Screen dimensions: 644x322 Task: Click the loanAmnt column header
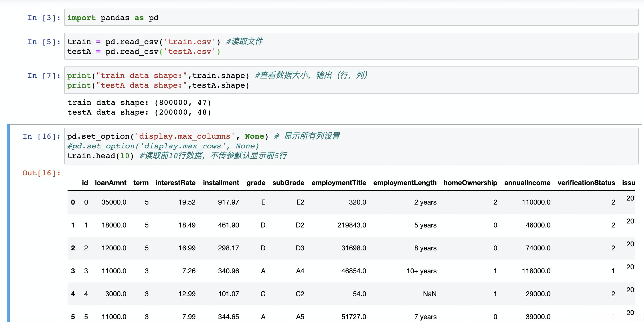pos(110,183)
